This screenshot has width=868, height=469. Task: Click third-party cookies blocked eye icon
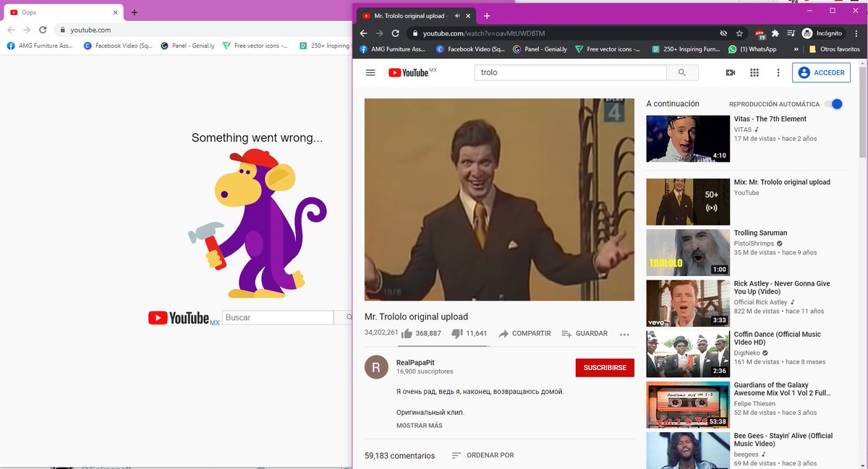pyautogui.click(x=723, y=33)
